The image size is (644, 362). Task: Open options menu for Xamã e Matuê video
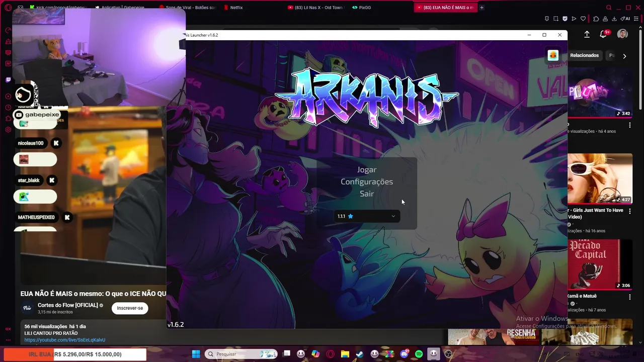pyautogui.click(x=629, y=297)
